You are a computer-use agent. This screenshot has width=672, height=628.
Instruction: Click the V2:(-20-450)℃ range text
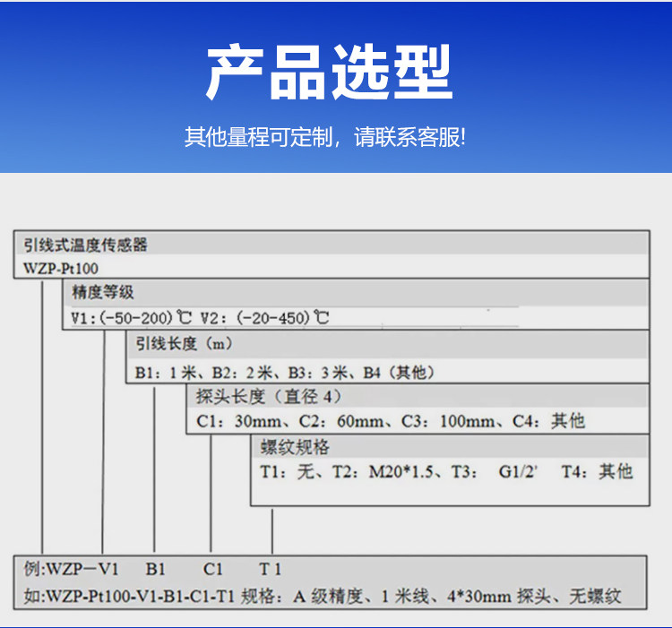click(x=265, y=318)
